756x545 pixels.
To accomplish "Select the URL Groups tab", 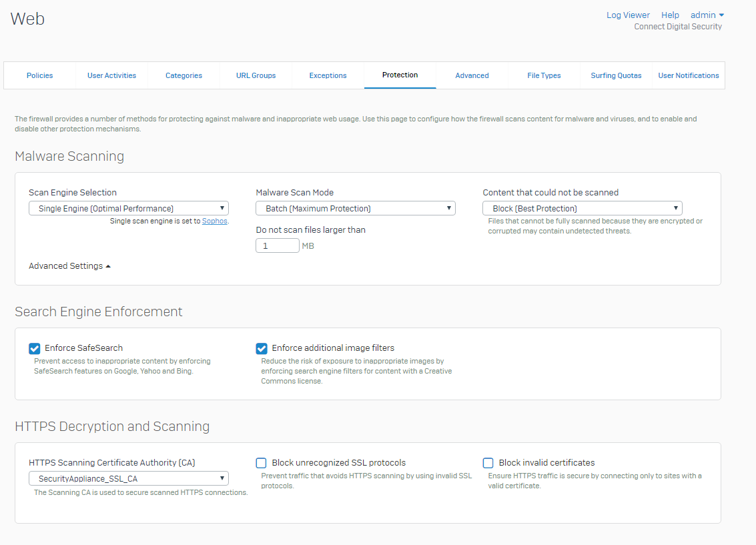I will coord(256,75).
